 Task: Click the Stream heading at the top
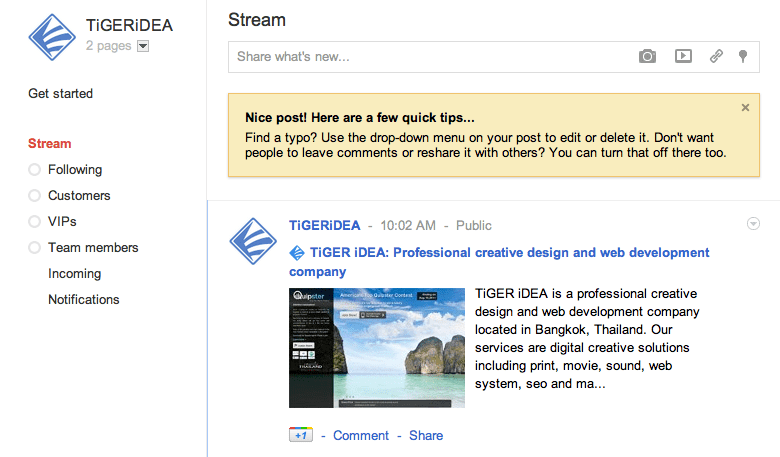[x=257, y=20]
